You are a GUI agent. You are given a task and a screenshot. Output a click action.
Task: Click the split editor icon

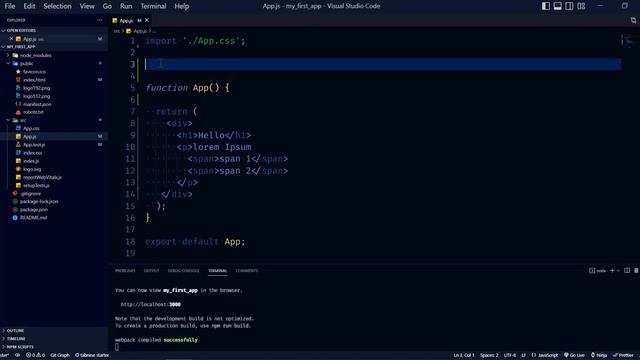(x=633, y=20)
